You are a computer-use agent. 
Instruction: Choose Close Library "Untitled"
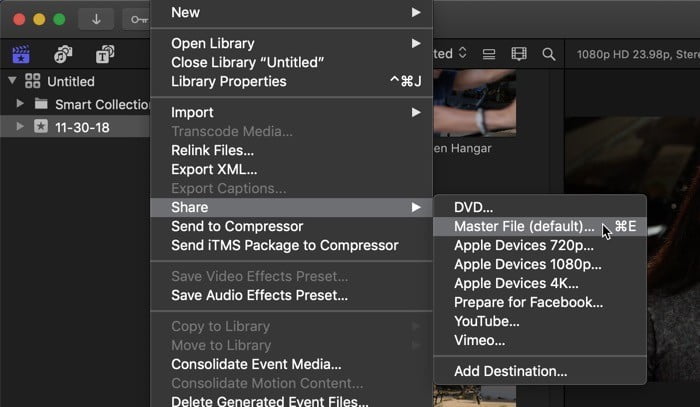292,62
